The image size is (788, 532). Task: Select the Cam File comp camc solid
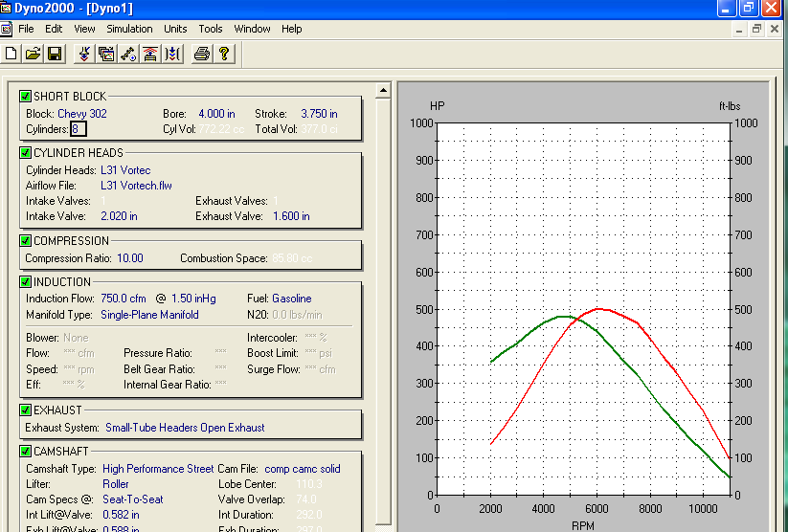303,469
